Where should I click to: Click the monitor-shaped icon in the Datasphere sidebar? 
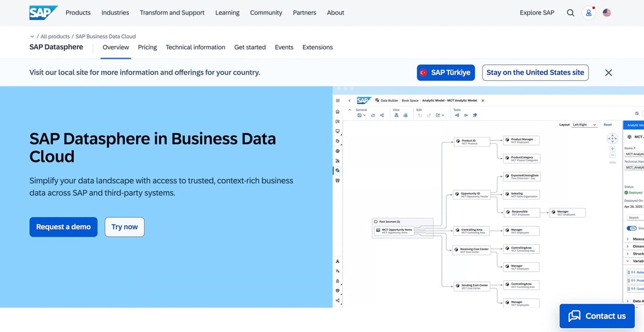pos(338,131)
